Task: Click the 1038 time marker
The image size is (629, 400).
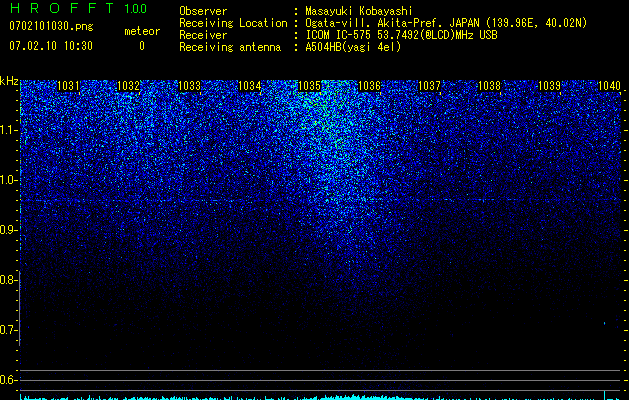Action: [489, 86]
